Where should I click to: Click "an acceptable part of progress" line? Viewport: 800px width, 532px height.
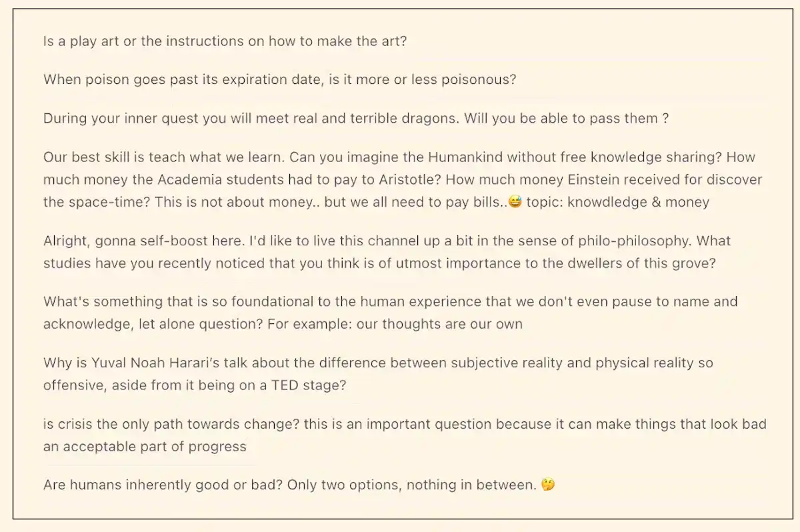click(x=145, y=447)
